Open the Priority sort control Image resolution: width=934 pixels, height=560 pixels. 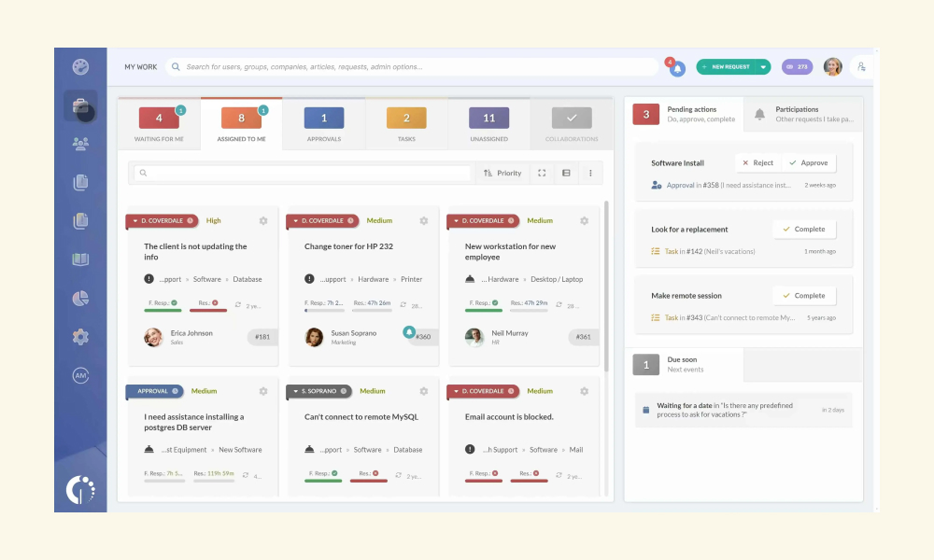coord(502,173)
